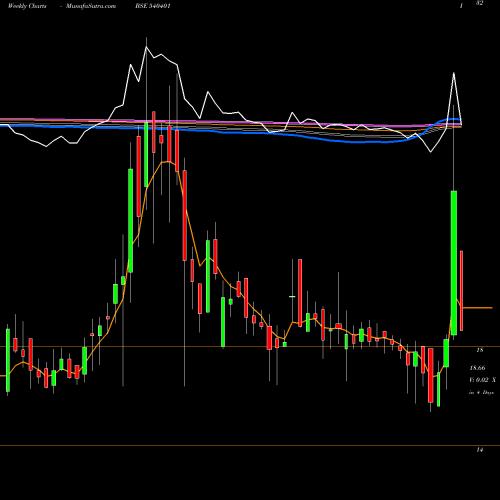Click the "32" price axis label at top
Screen dimensions: 500x500
(x=480, y=3)
